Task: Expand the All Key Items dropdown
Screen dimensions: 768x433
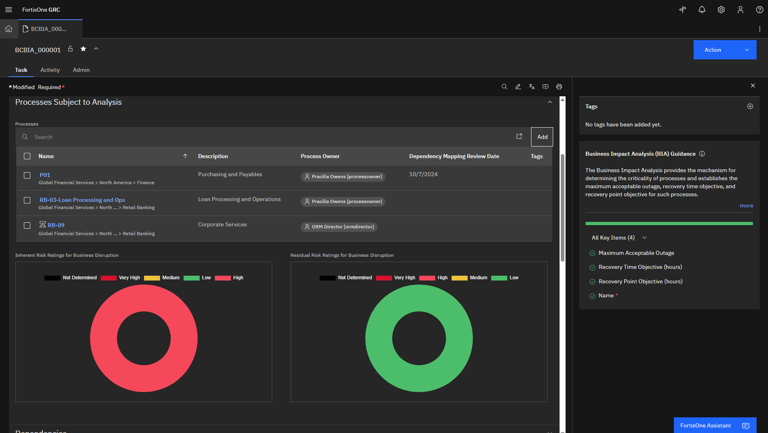Action: coord(619,238)
